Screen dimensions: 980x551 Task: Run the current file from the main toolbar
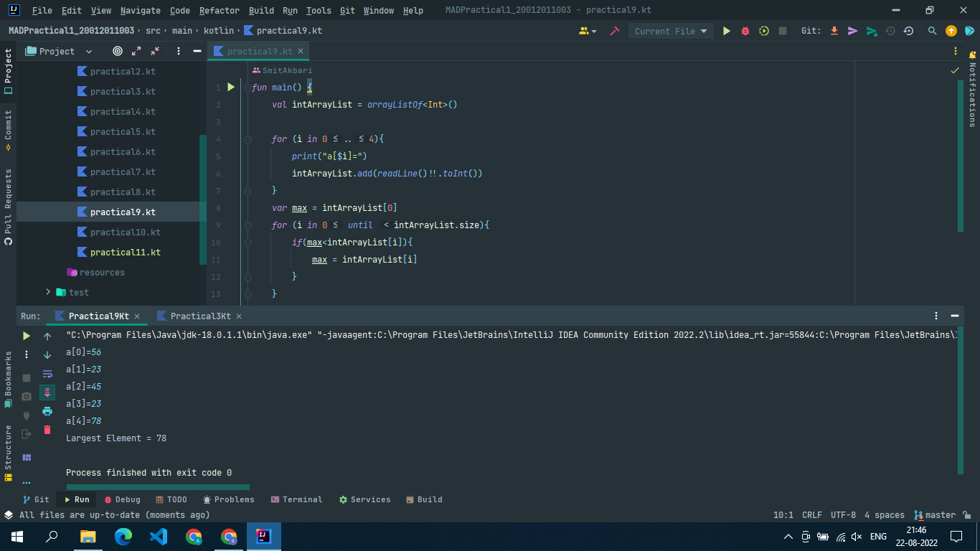(727, 31)
